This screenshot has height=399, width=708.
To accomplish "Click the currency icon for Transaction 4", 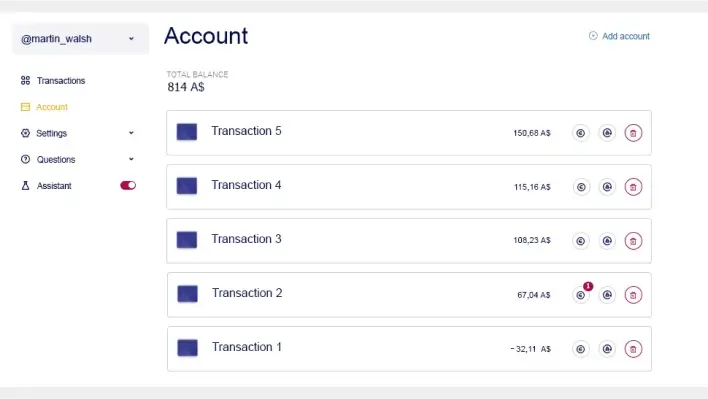I will point(581,187).
